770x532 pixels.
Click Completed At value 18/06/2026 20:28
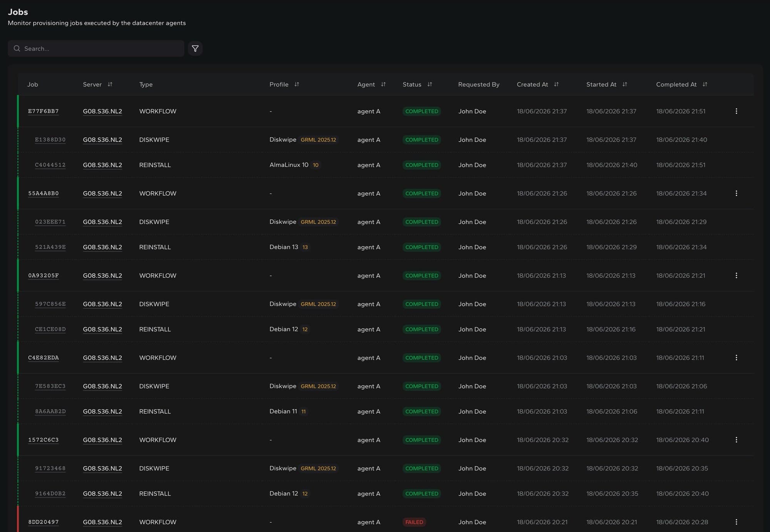[x=682, y=522]
